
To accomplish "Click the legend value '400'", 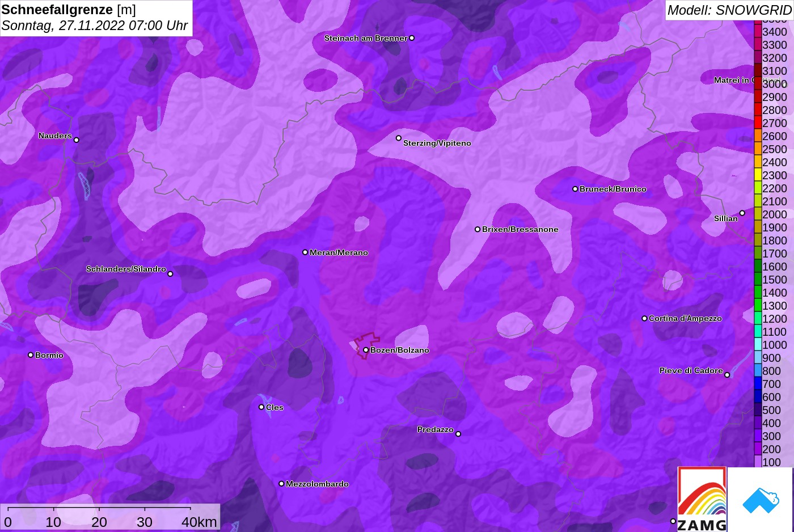I will point(771,423).
